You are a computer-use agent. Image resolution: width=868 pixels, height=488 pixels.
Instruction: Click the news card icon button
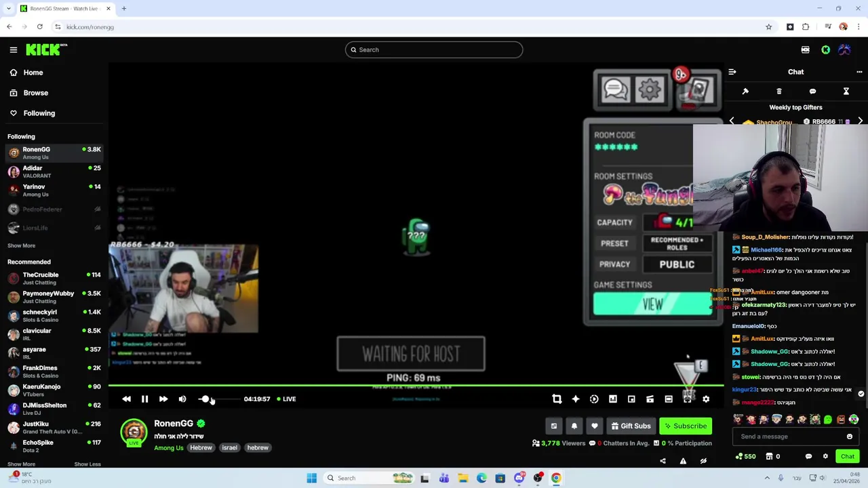(x=554, y=426)
